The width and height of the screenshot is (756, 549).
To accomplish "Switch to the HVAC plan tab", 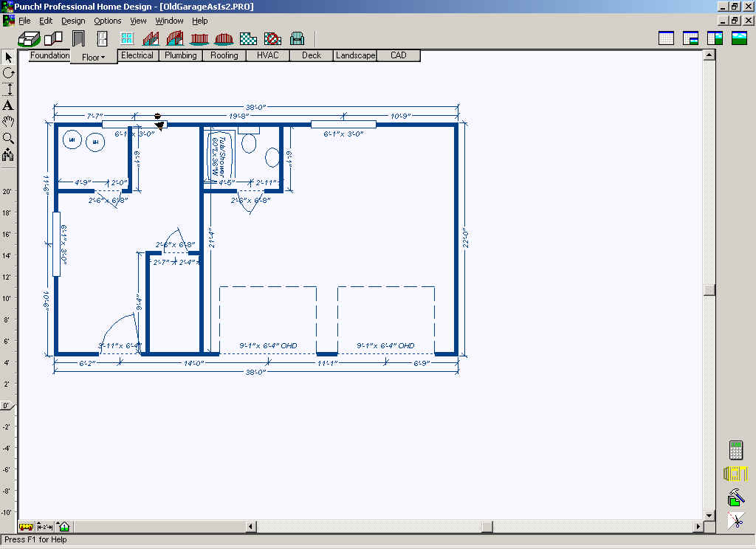I will coord(267,55).
